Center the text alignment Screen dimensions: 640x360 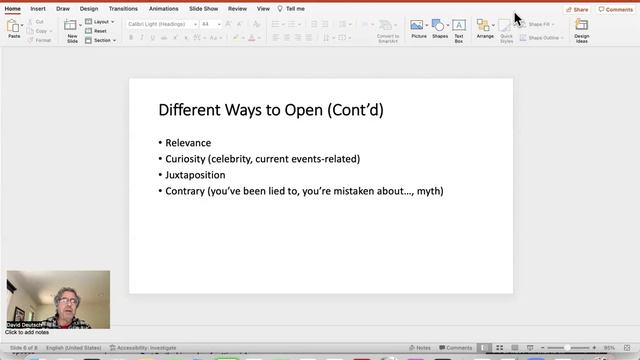click(x=287, y=38)
